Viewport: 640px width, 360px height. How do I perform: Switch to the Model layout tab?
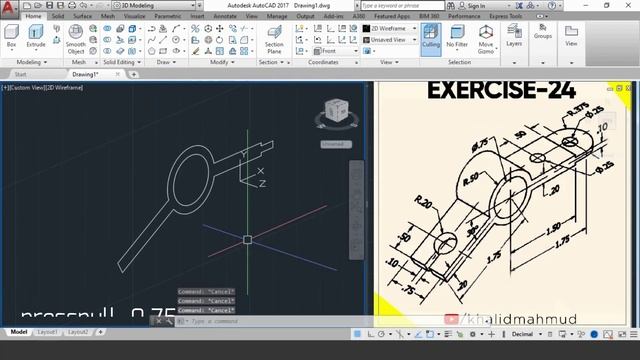point(19,332)
